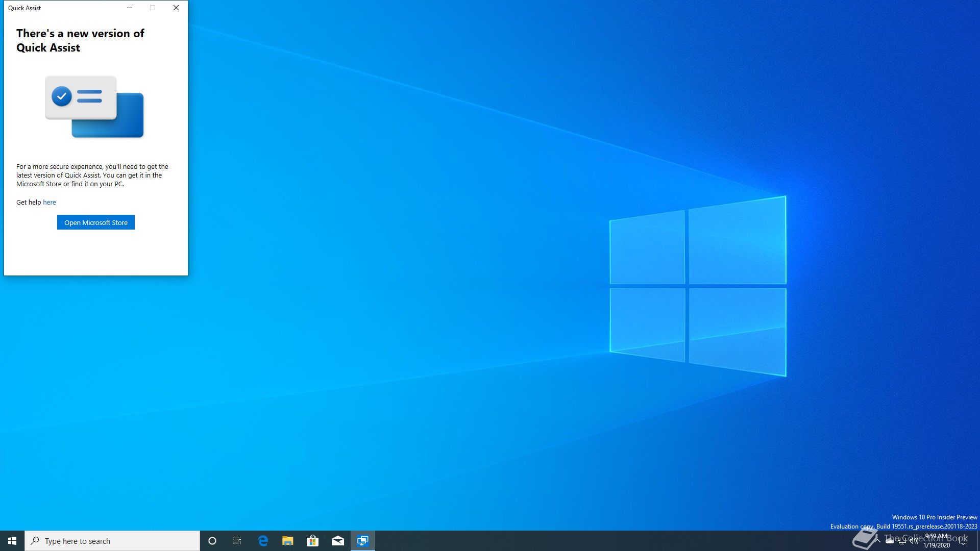Close the Quick Assist window

(176, 8)
